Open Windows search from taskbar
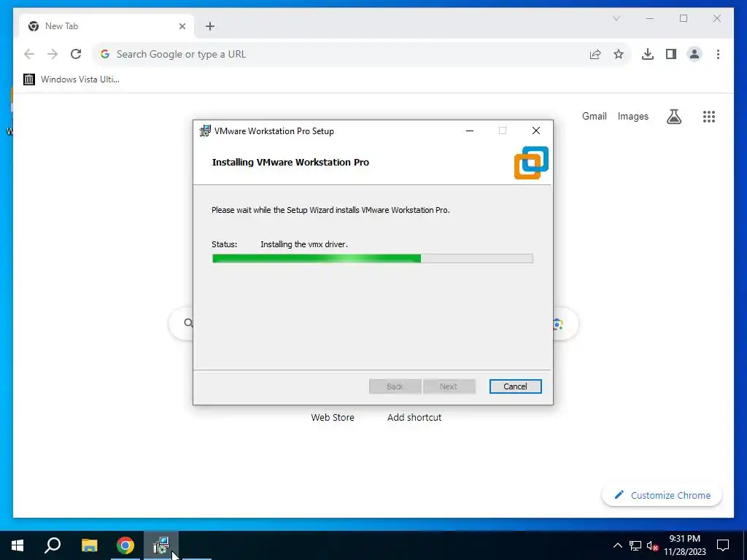 click(x=53, y=545)
